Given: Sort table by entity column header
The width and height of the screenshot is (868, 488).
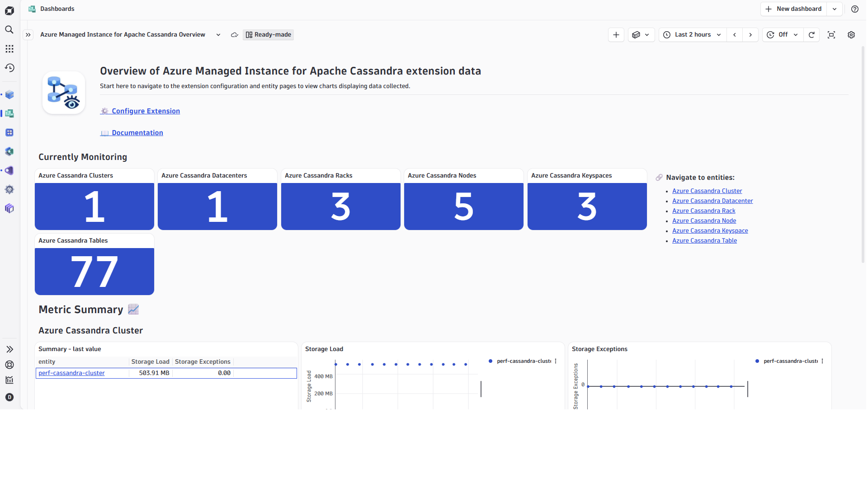Looking at the screenshot, I should click(x=82, y=362).
